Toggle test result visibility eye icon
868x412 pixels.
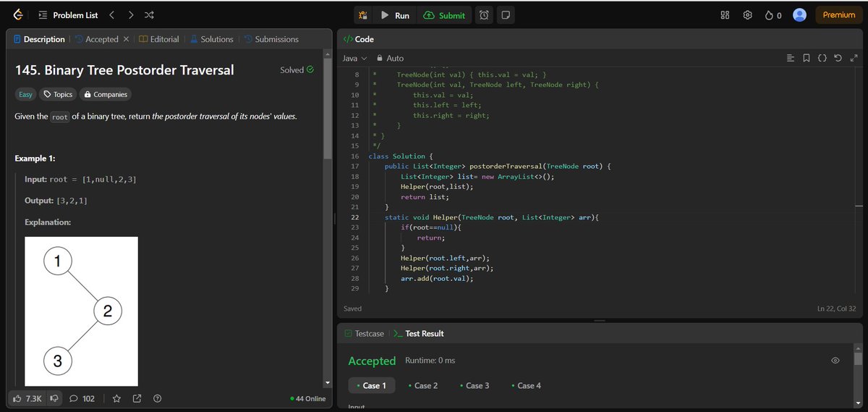[x=835, y=360]
